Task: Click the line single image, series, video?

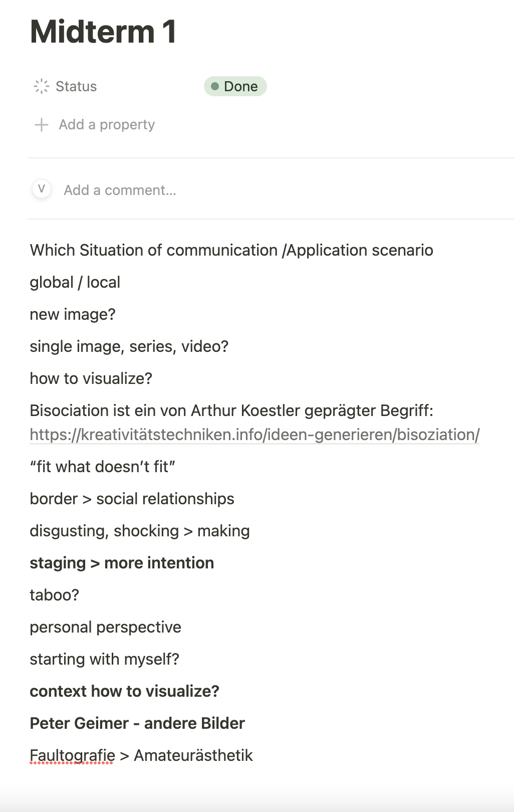Action: [x=129, y=346]
